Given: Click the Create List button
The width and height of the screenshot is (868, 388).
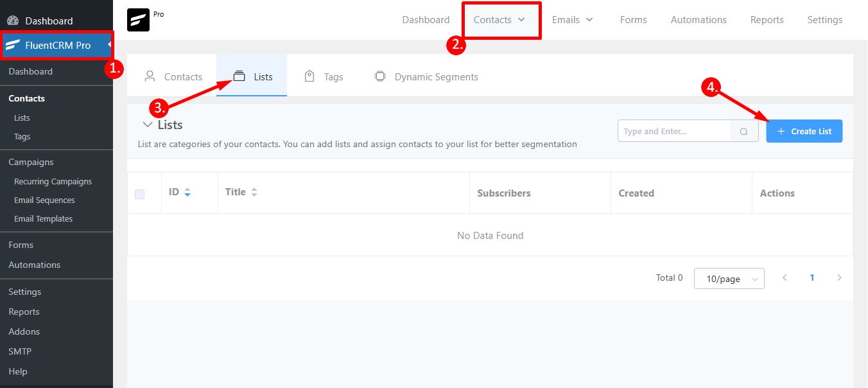Looking at the screenshot, I should tap(804, 131).
